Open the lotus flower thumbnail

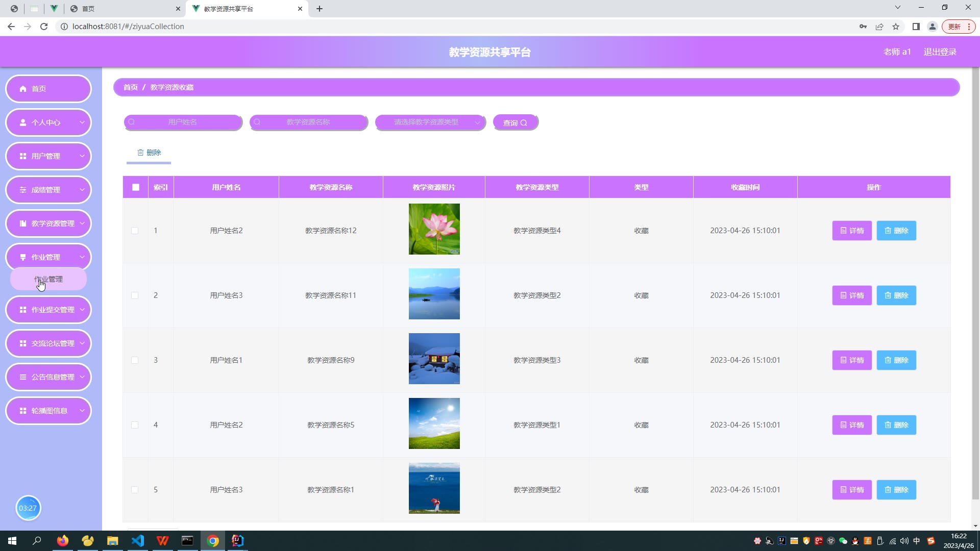coord(434,229)
